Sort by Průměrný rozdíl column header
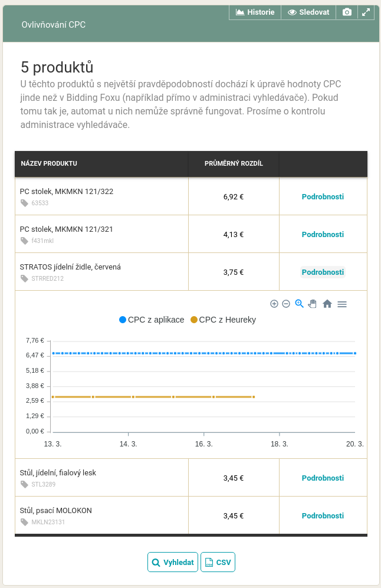381x588 pixels. (234, 163)
